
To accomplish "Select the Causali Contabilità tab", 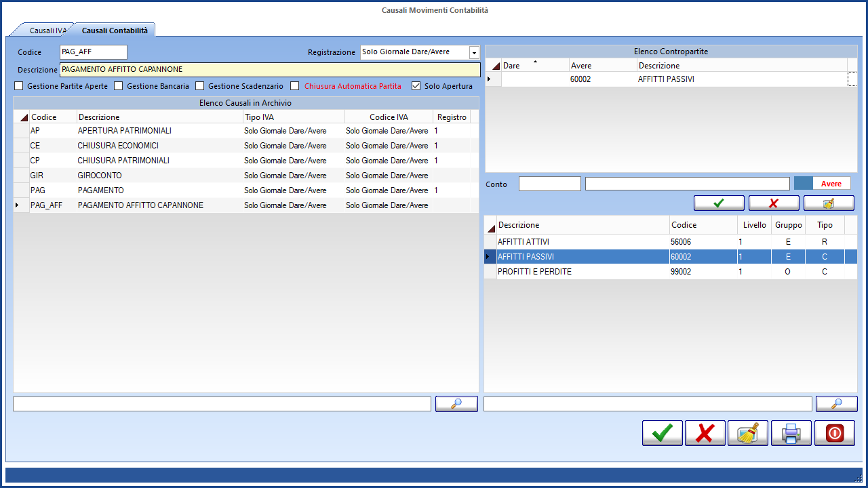I will pos(115,30).
